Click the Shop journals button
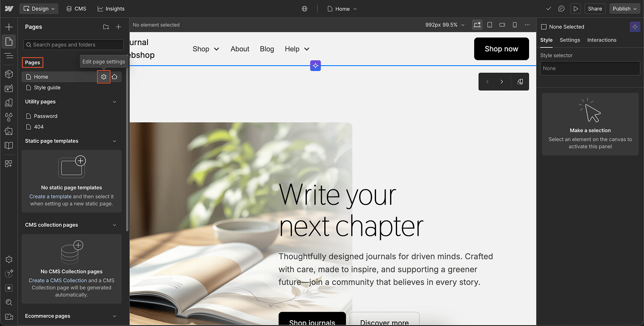The width and height of the screenshot is (644, 326). 312,319
